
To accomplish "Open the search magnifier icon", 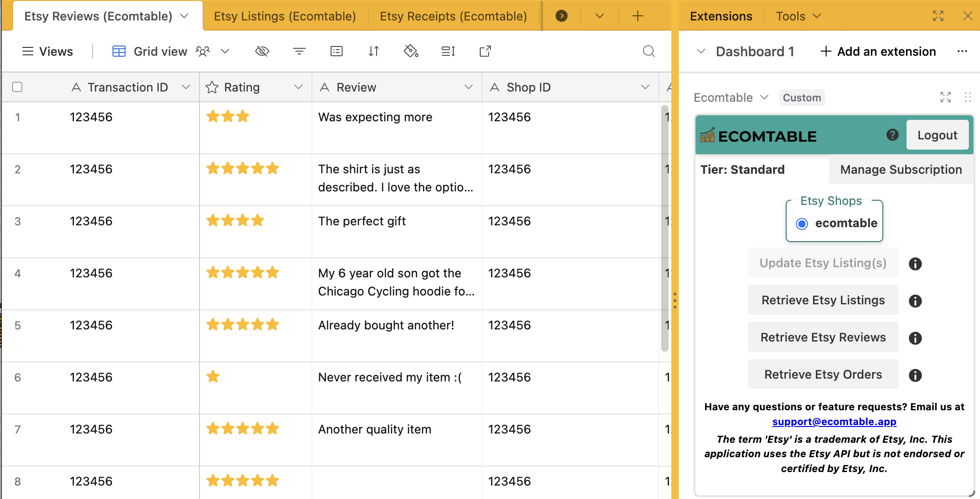I will (649, 51).
